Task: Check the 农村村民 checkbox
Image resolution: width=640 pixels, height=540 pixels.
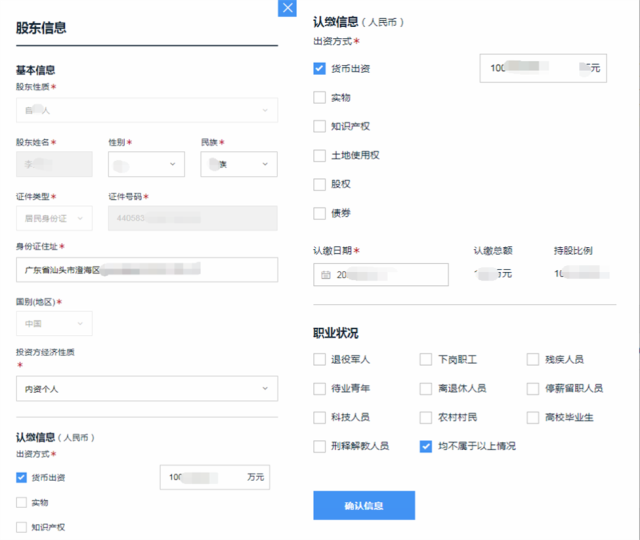Action: (426, 418)
